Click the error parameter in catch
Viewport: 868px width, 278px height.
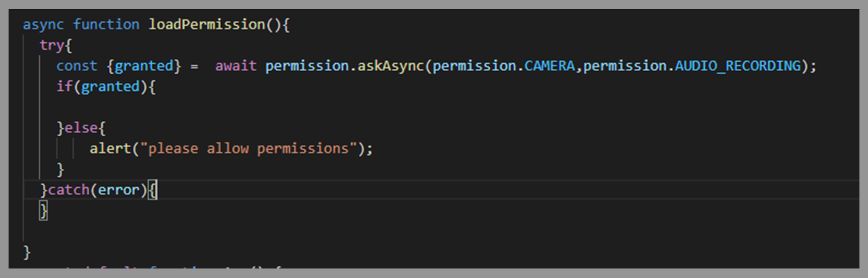tap(118, 190)
